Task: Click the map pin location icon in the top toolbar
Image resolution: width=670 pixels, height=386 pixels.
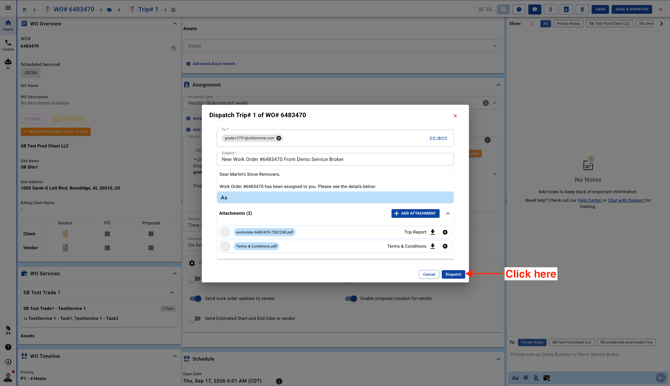Action: click(x=582, y=9)
